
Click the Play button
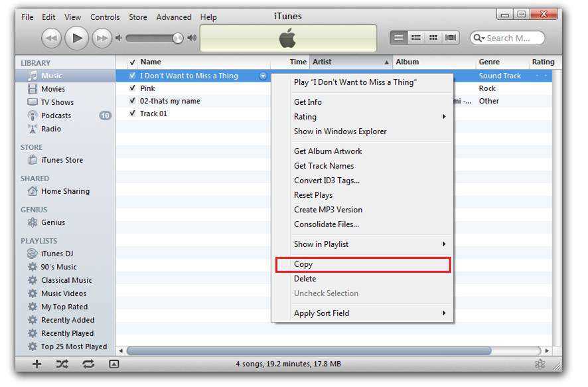[76, 38]
